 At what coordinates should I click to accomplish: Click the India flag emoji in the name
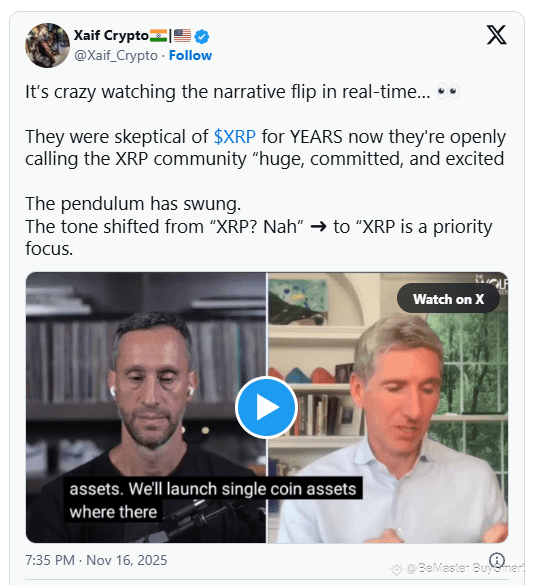pos(159,36)
